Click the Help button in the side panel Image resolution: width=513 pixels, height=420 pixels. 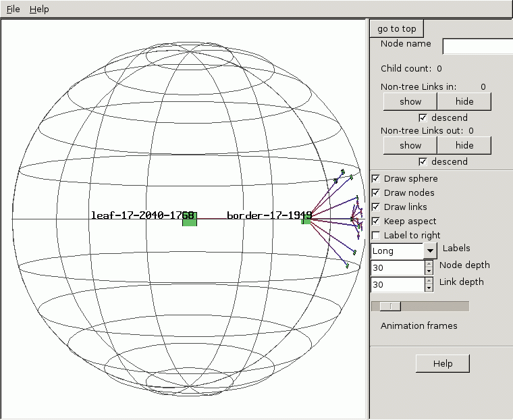click(443, 364)
